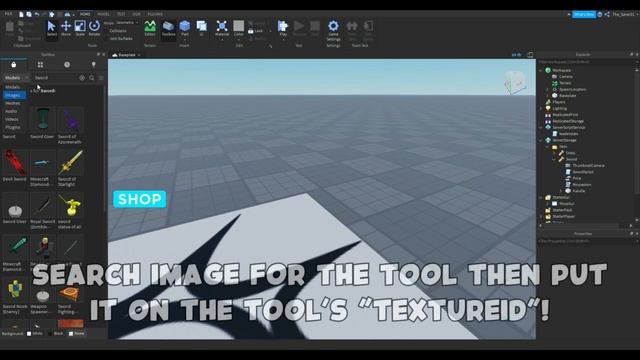The height and width of the screenshot is (360, 640).
Task: Open the Models category dropdown
Action: click(x=16, y=78)
